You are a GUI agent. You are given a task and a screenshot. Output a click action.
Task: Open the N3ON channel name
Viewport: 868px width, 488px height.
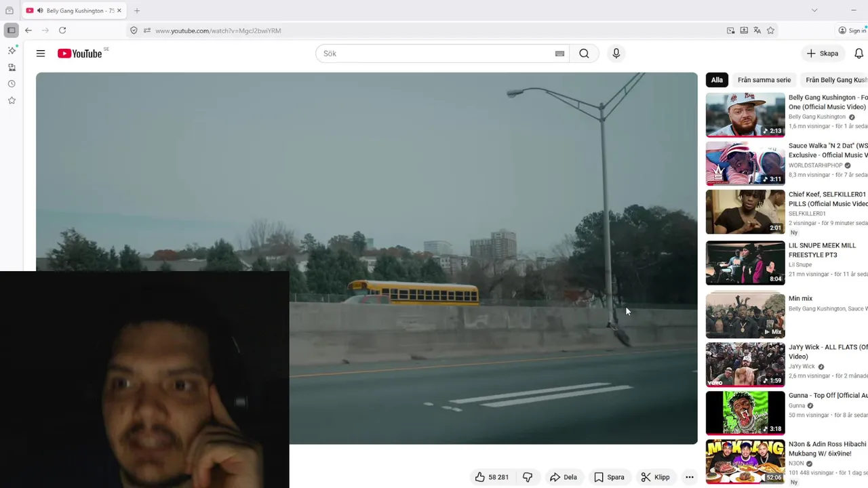tap(796, 464)
